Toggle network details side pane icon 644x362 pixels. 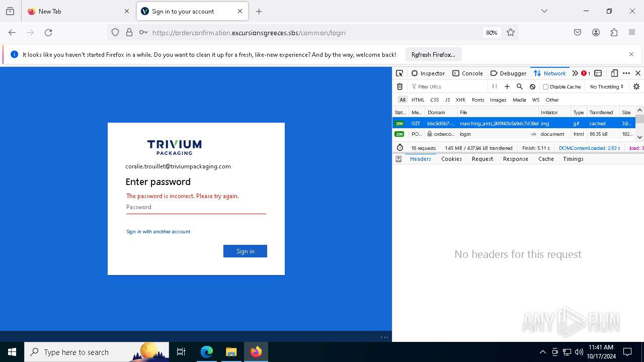click(398, 159)
